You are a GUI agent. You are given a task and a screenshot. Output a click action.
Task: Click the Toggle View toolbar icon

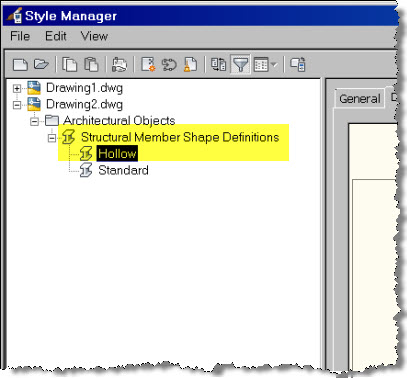tap(219, 64)
